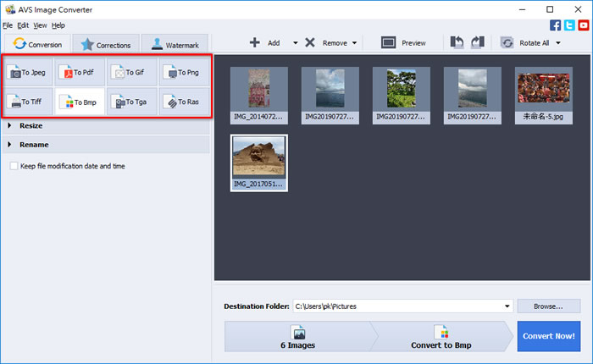This screenshot has height=364, width=593.
Task: Expand the Rename section
Action: point(106,145)
